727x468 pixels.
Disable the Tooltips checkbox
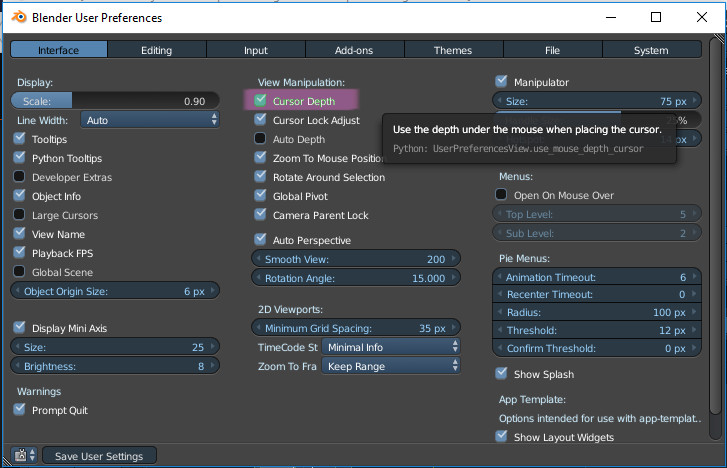[19, 139]
